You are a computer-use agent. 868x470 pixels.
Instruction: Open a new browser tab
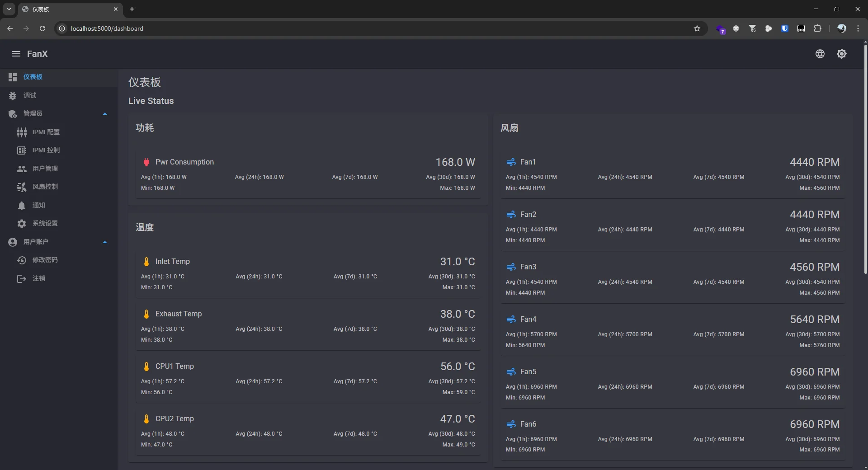pyautogui.click(x=132, y=9)
